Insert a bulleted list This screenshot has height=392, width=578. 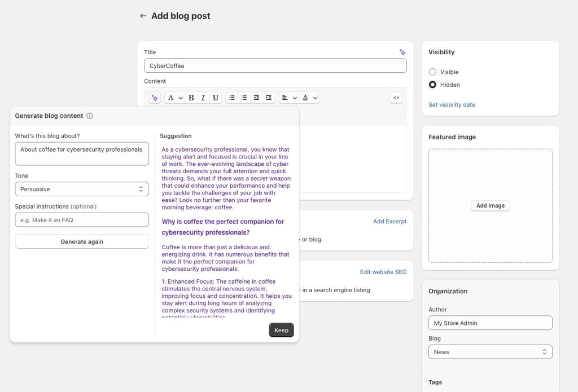232,98
